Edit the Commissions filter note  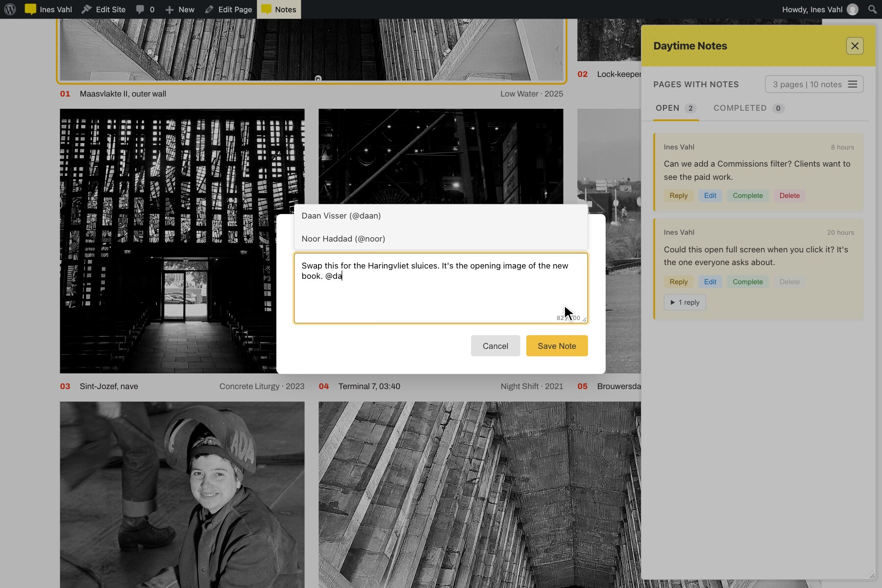tap(710, 196)
